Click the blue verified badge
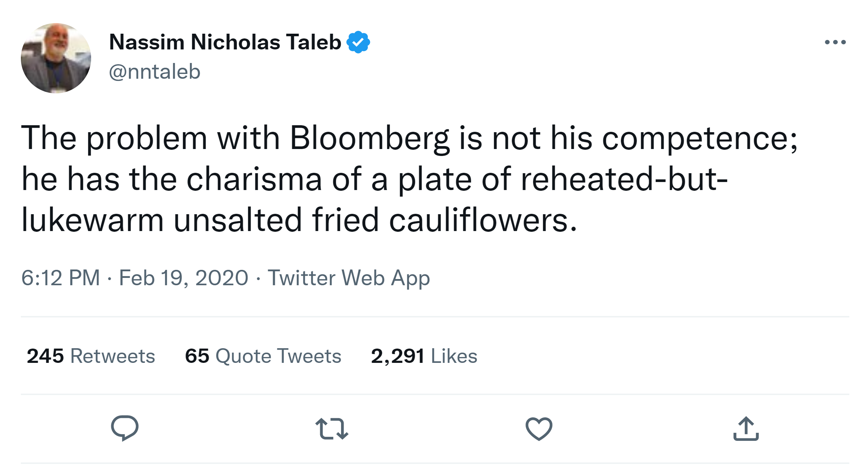The height and width of the screenshot is (476, 868). pos(358,42)
